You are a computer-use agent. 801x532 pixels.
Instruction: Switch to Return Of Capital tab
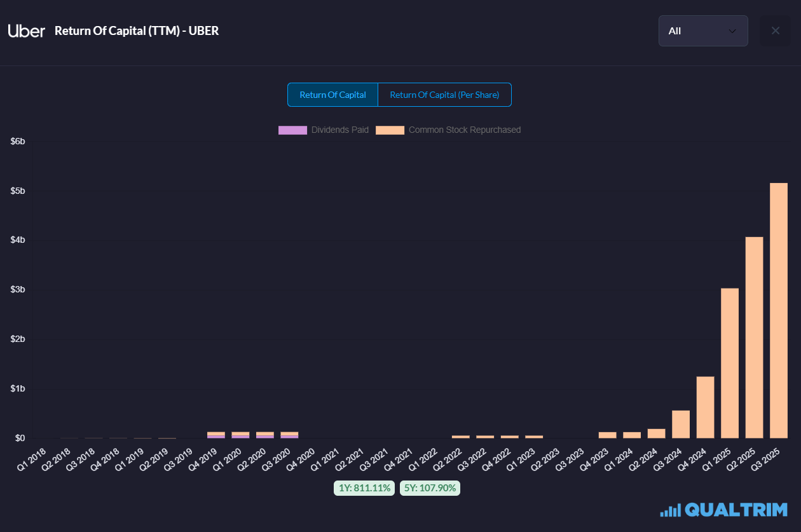point(332,95)
